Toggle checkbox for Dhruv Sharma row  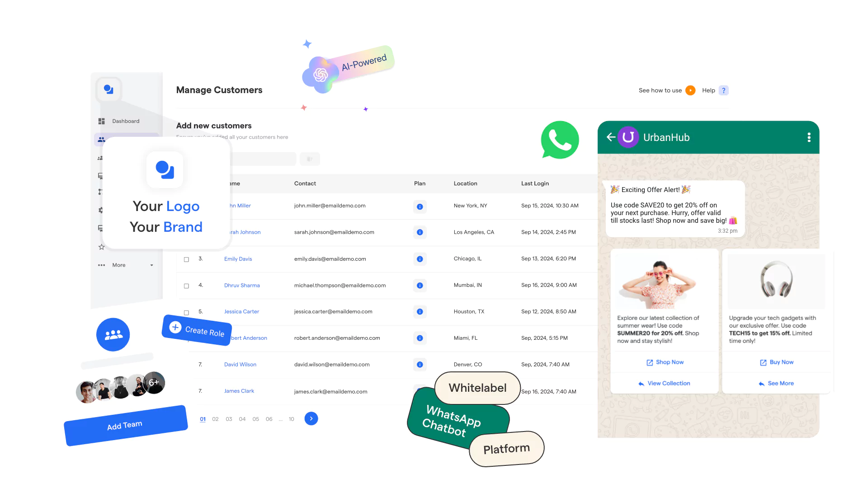pos(186,286)
